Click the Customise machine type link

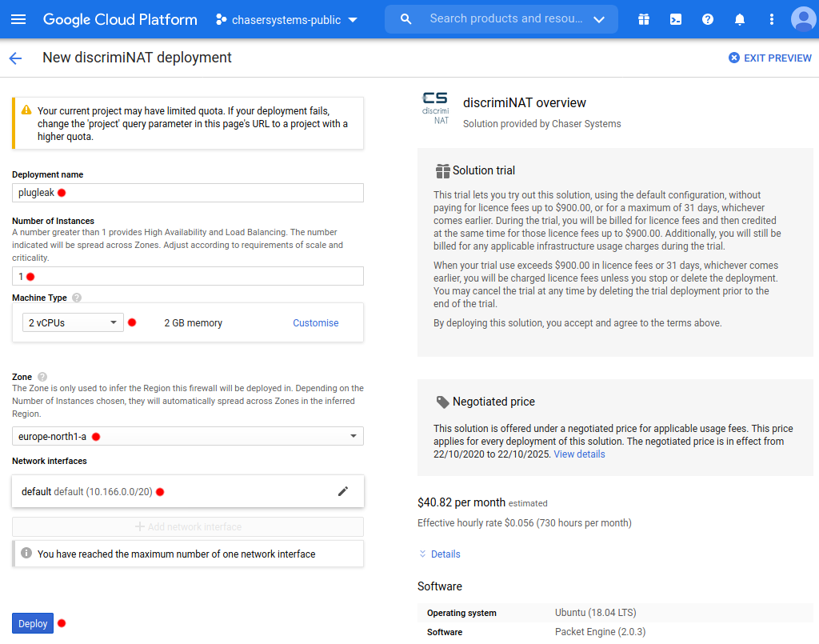pyautogui.click(x=315, y=323)
